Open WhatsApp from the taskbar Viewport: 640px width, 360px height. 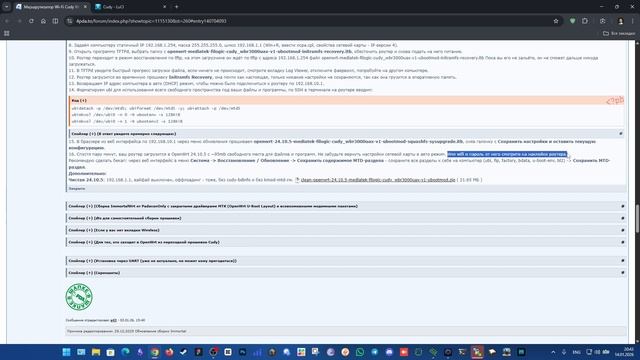(360, 352)
